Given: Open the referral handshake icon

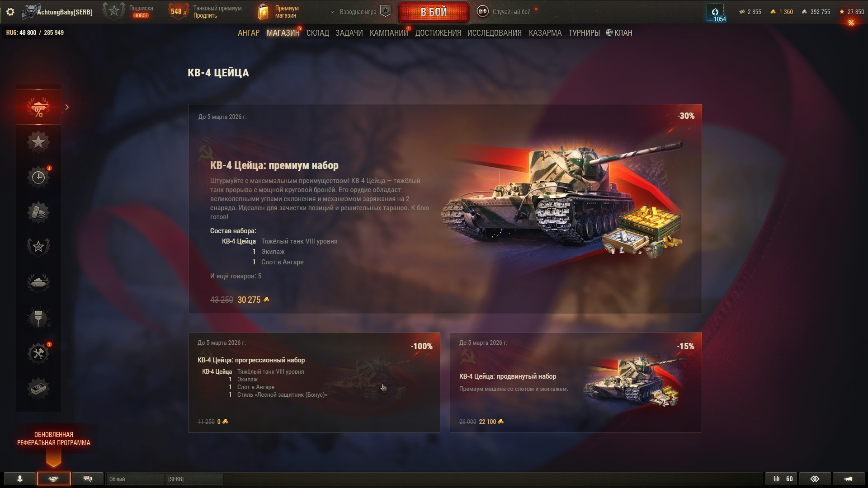Looking at the screenshot, I should tap(53, 479).
